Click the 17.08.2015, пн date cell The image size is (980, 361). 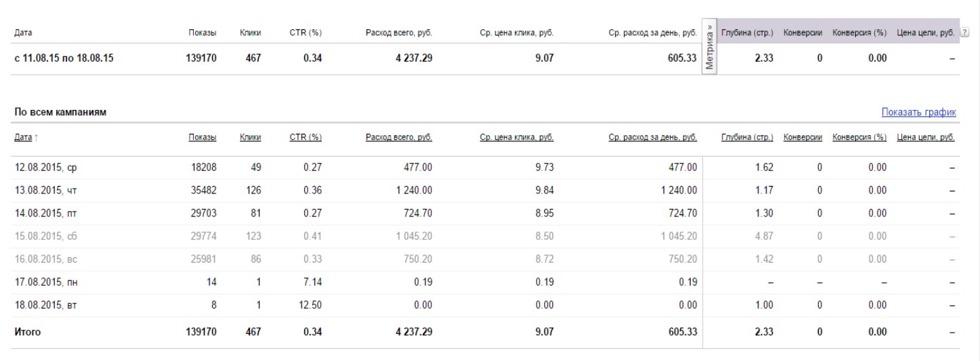pyautogui.click(x=40, y=282)
